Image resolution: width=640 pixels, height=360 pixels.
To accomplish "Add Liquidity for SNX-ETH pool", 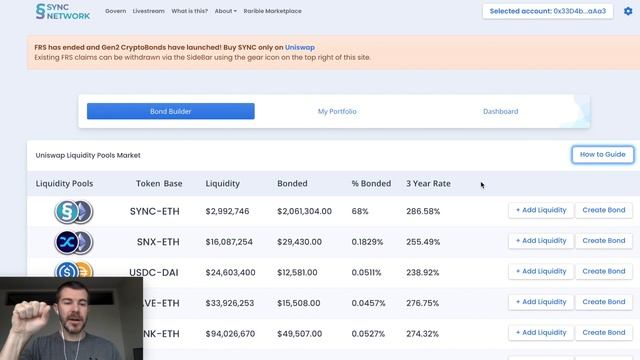I will point(541,241).
